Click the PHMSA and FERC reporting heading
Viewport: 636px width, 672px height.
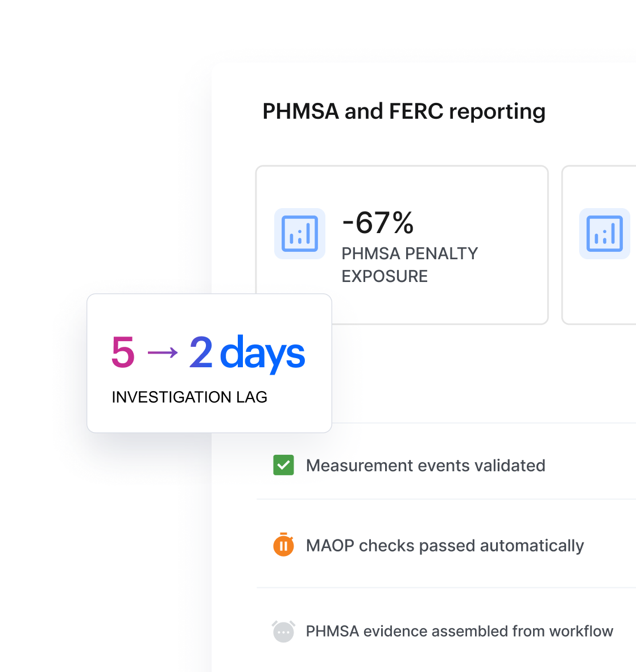(404, 111)
